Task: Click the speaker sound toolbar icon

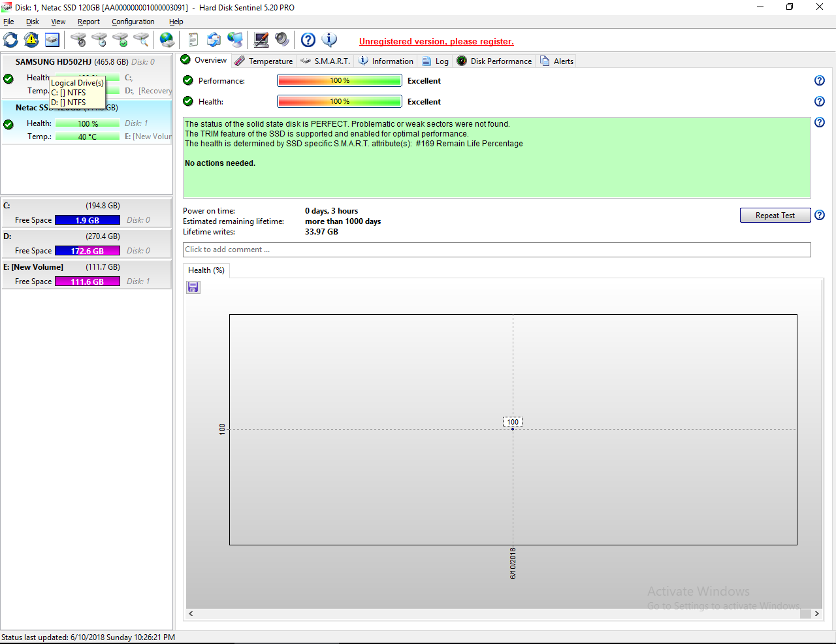Action: [282, 40]
